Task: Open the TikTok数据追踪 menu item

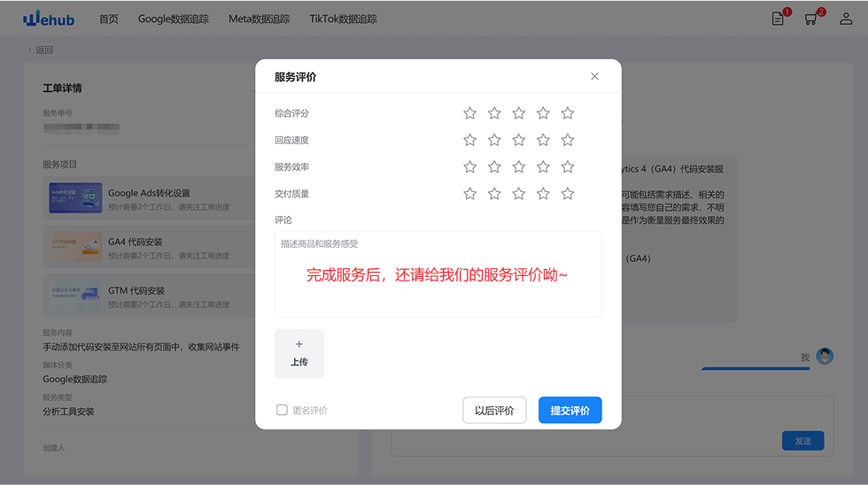Action: pyautogui.click(x=343, y=19)
